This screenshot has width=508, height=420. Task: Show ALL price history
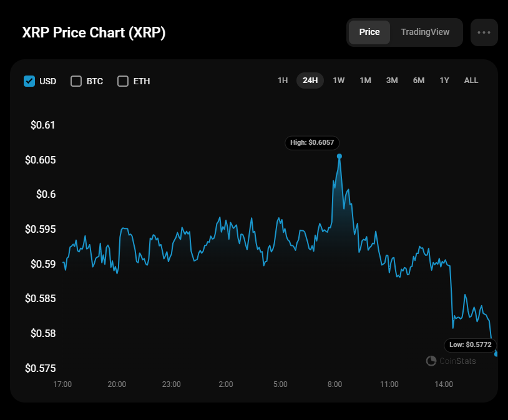[x=471, y=81]
